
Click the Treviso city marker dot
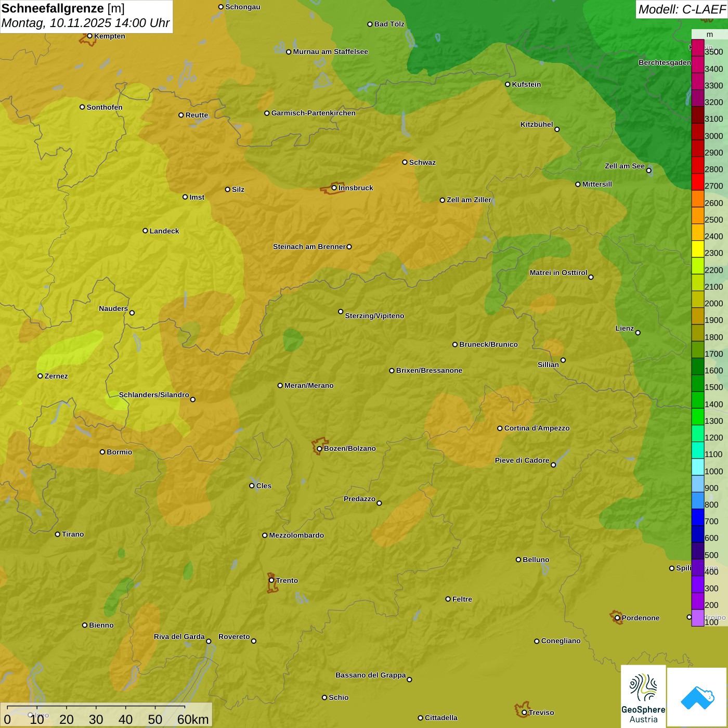pyautogui.click(x=524, y=712)
